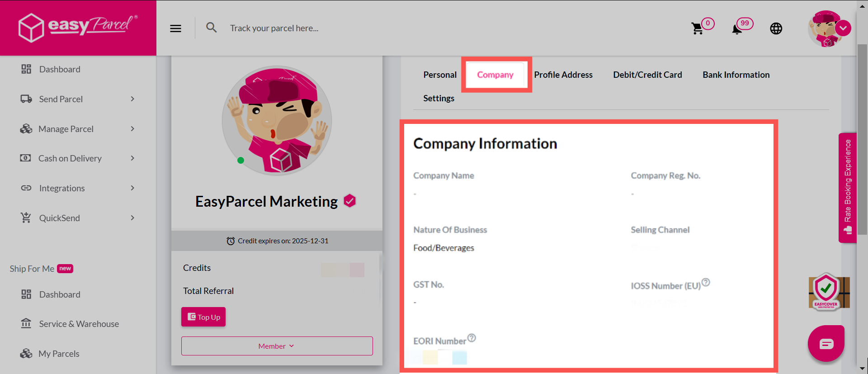
Task: Click the My Parcels boxes icon
Action: coord(26,354)
